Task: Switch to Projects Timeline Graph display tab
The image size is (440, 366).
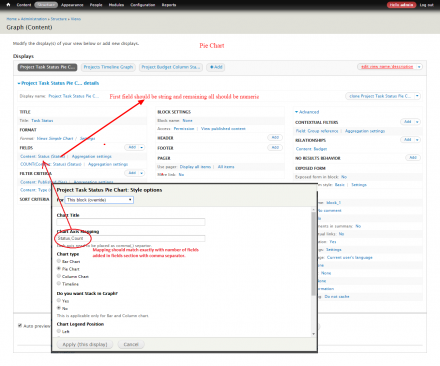Action: [108, 67]
